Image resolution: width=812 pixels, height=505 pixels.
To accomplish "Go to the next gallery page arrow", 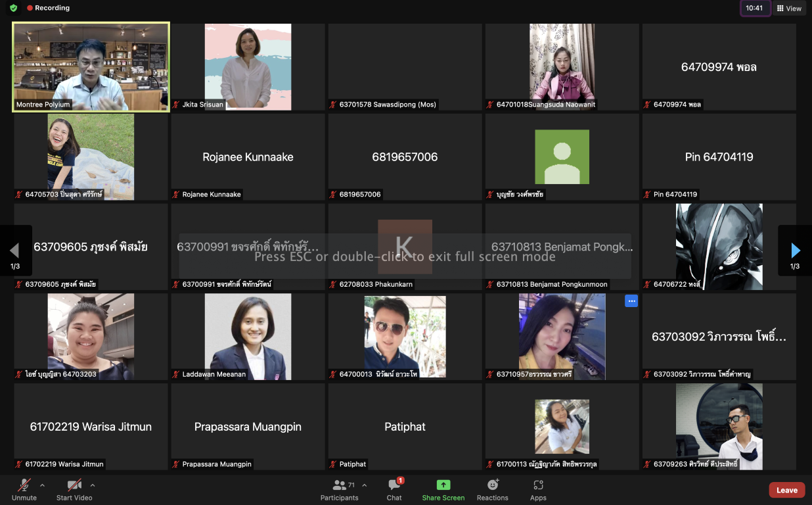I will click(x=796, y=251).
